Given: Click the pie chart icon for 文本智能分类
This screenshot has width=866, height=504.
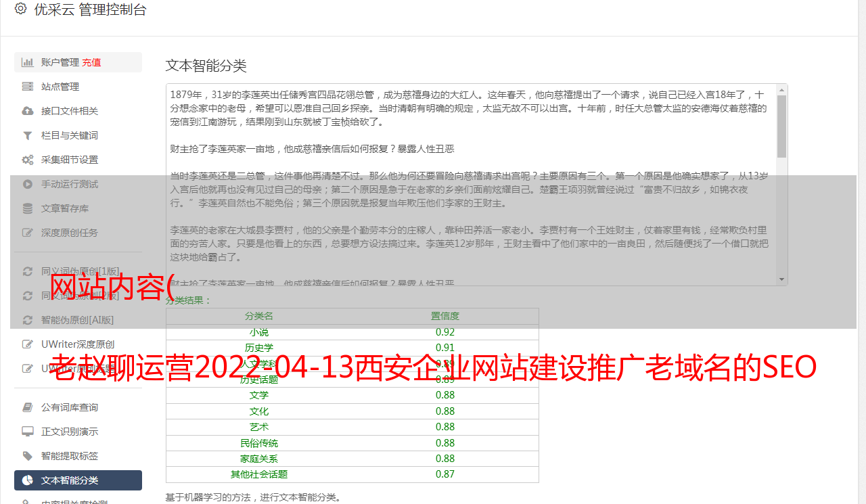Looking at the screenshot, I should 28,480.
